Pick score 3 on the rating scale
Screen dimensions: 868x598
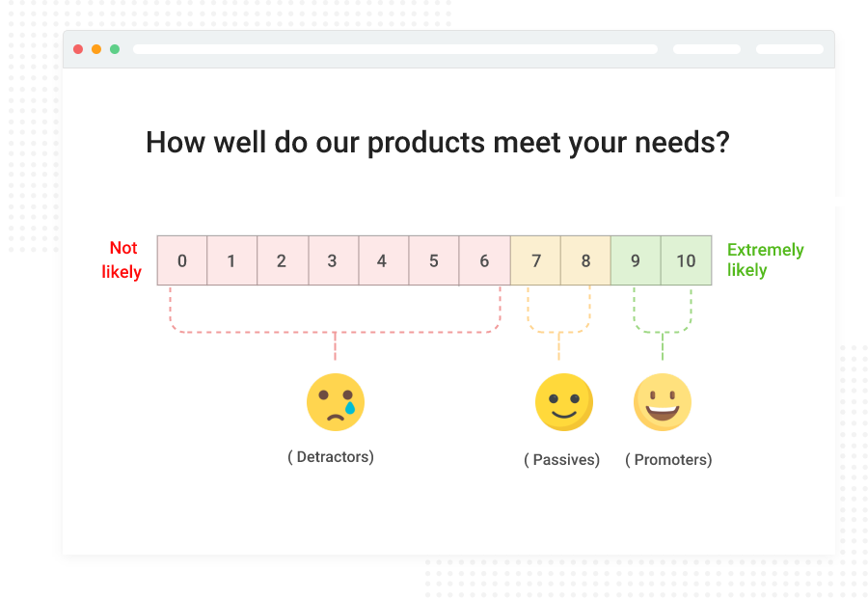[x=334, y=260]
